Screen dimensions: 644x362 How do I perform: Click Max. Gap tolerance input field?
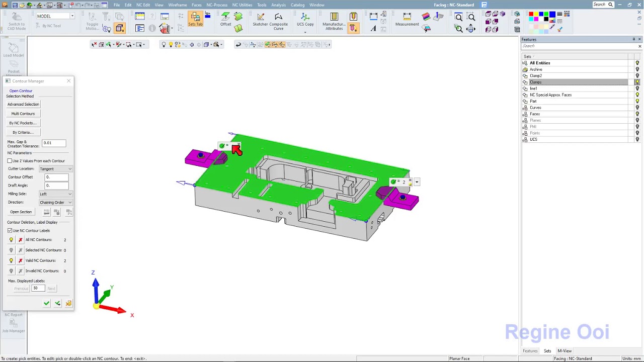tap(54, 143)
